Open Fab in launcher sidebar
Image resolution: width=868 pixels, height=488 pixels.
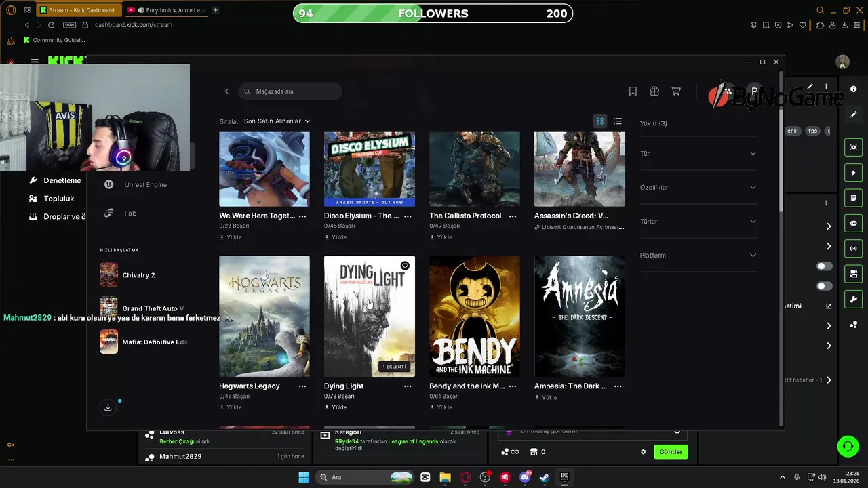(x=121, y=213)
